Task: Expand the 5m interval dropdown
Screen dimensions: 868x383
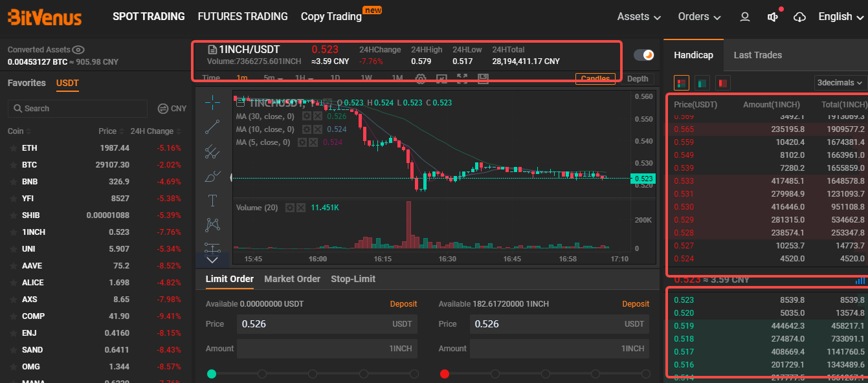Action: click(x=273, y=79)
